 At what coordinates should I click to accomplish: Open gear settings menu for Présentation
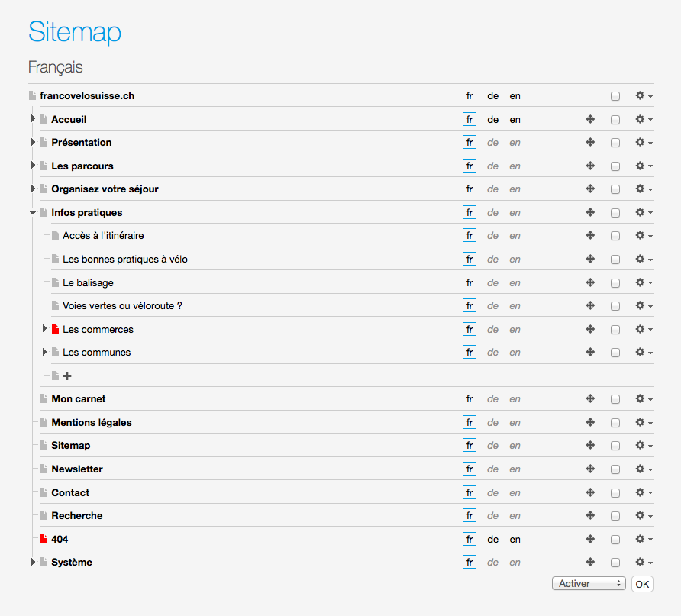pyautogui.click(x=644, y=143)
